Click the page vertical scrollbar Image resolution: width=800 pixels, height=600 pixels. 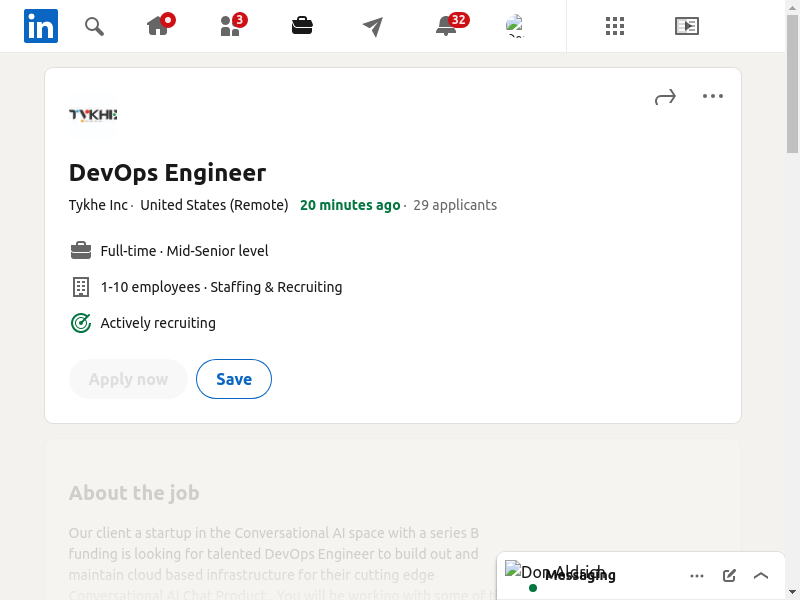pos(792,300)
